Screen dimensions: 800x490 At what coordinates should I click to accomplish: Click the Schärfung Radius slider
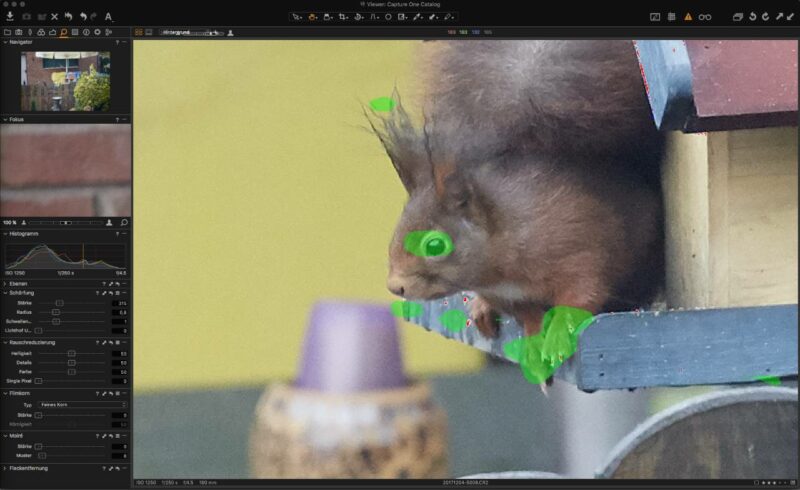(71, 312)
